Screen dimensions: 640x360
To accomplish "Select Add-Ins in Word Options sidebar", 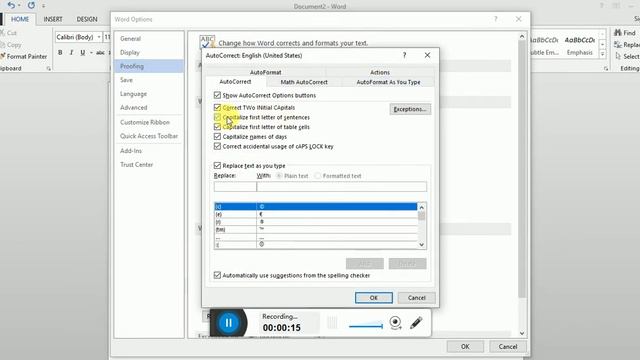I will [x=149, y=151].
